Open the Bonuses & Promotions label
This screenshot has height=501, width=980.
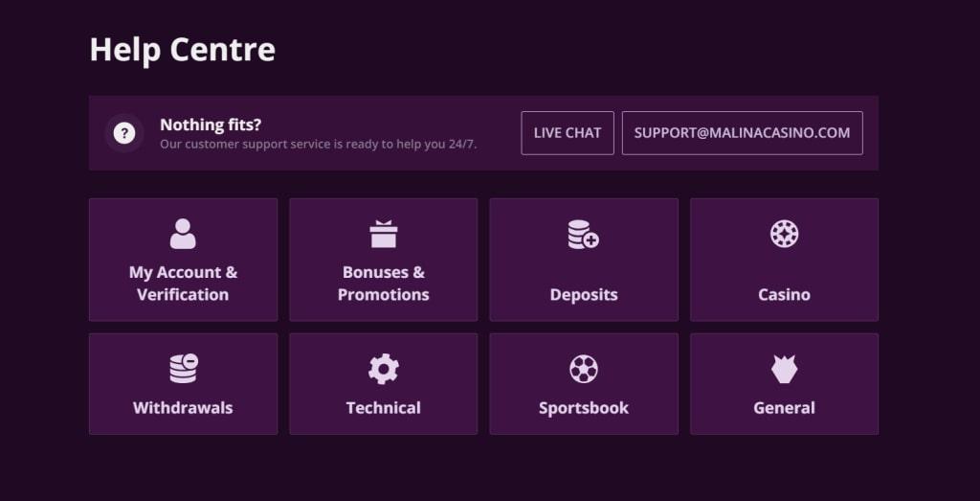click(x=383, y=284)
